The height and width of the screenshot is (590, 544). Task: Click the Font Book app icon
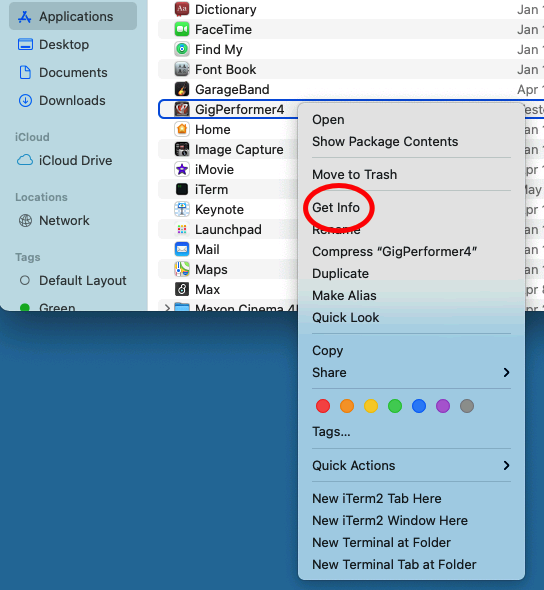[182, 69]
